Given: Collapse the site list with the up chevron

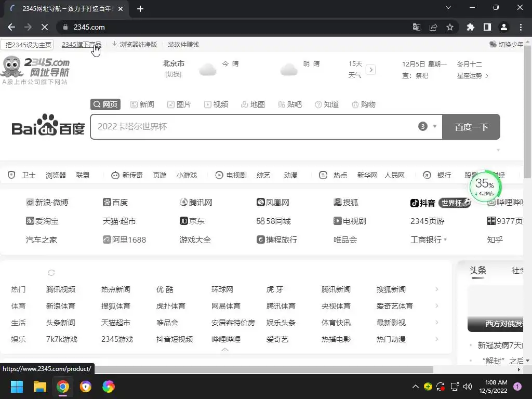Looking at the screenshot, I should 224,350.
